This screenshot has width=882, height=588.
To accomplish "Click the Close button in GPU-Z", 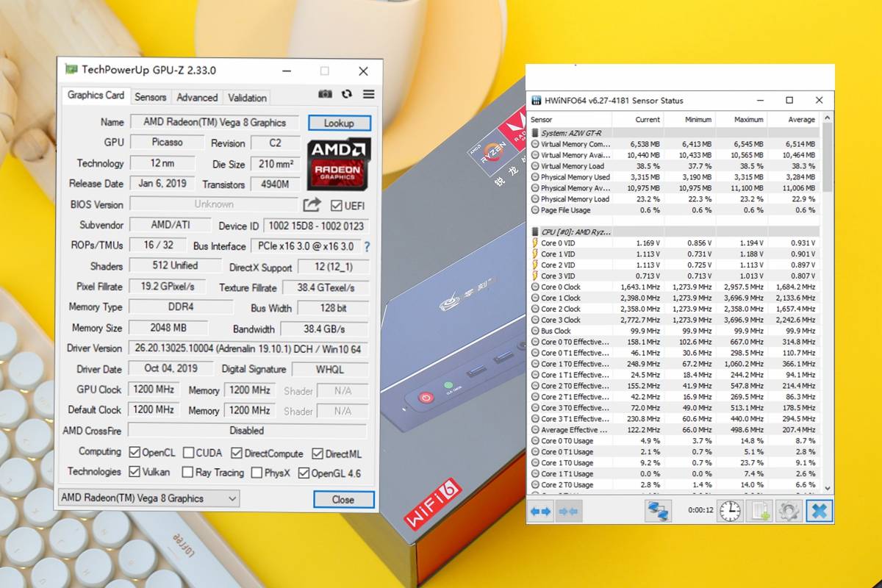I will coord(343,499).
